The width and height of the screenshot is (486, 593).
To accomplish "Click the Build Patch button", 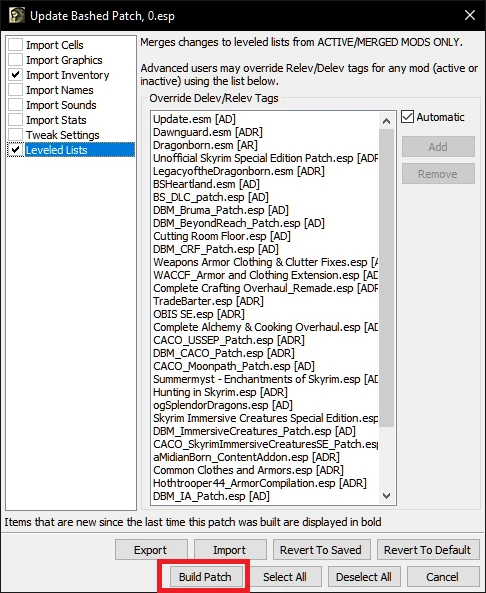I will [x=205, y=577].
